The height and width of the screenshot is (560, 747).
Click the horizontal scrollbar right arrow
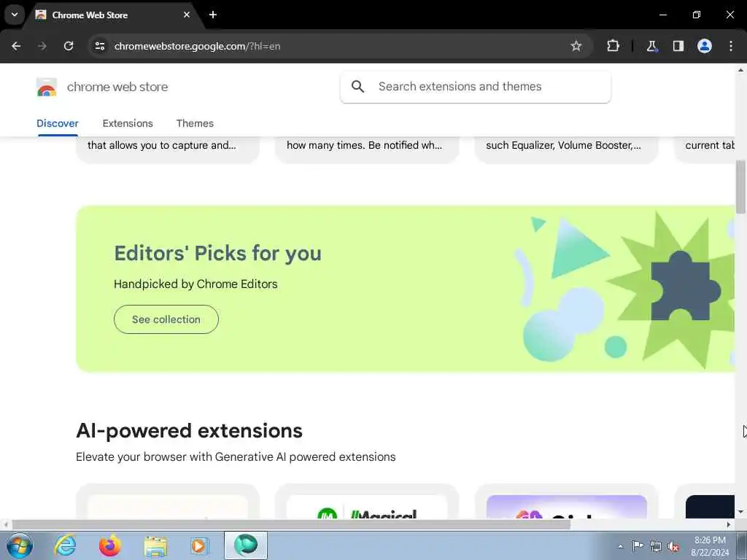729,525
